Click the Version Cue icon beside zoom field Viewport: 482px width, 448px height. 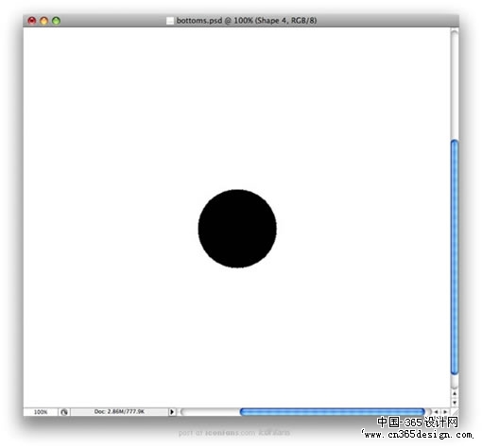point(64,412)
